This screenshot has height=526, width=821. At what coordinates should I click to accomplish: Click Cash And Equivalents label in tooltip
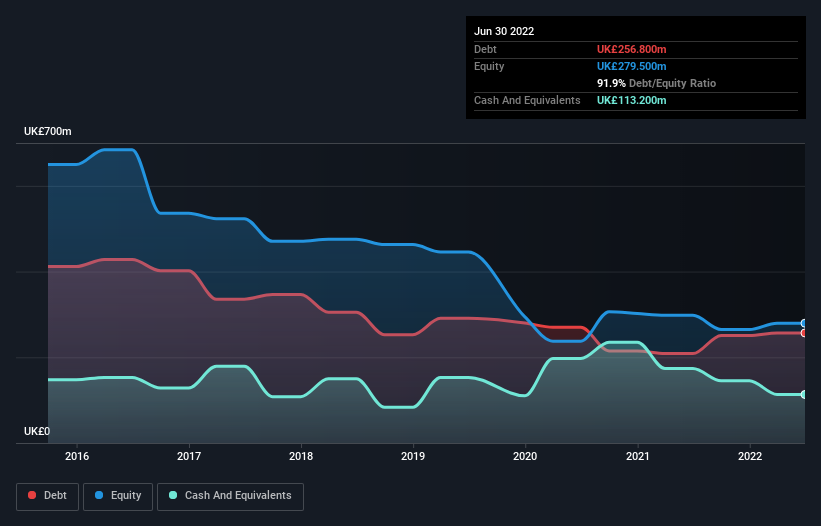point(527,100)
